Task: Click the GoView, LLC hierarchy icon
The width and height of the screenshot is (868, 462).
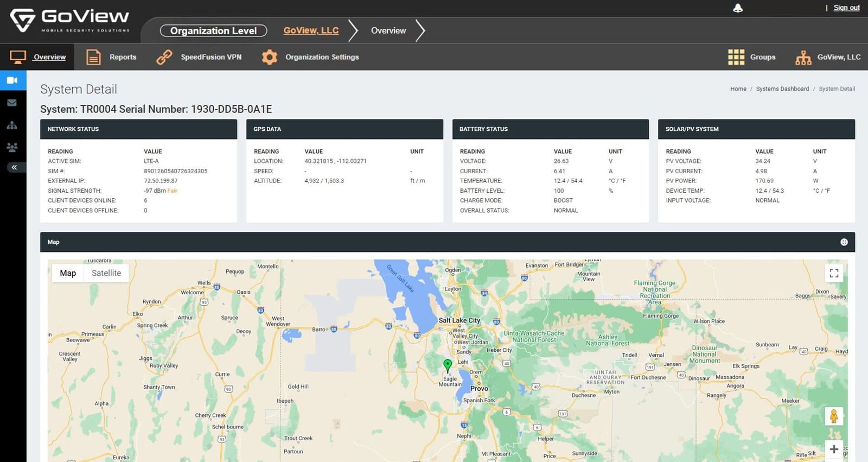Action: pos(803,58)
